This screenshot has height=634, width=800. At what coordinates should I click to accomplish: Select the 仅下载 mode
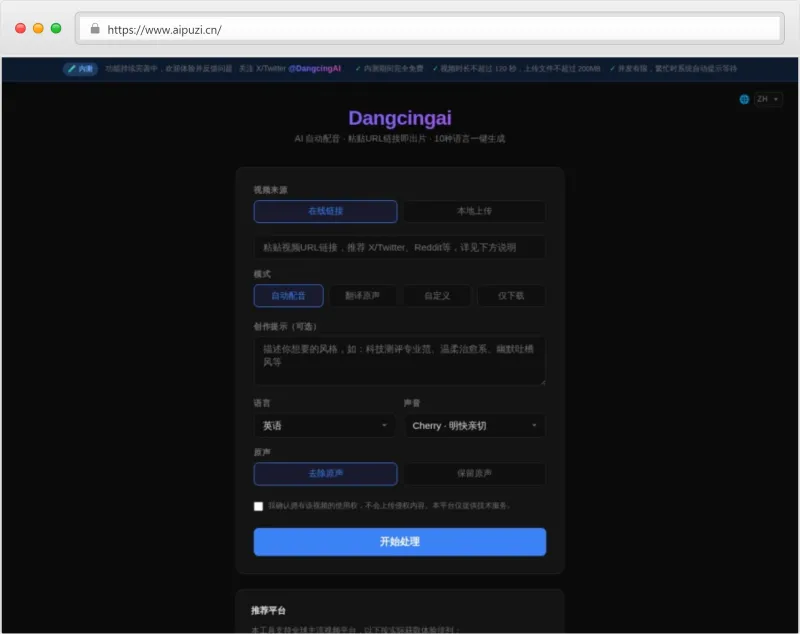(x=510, y=295)
